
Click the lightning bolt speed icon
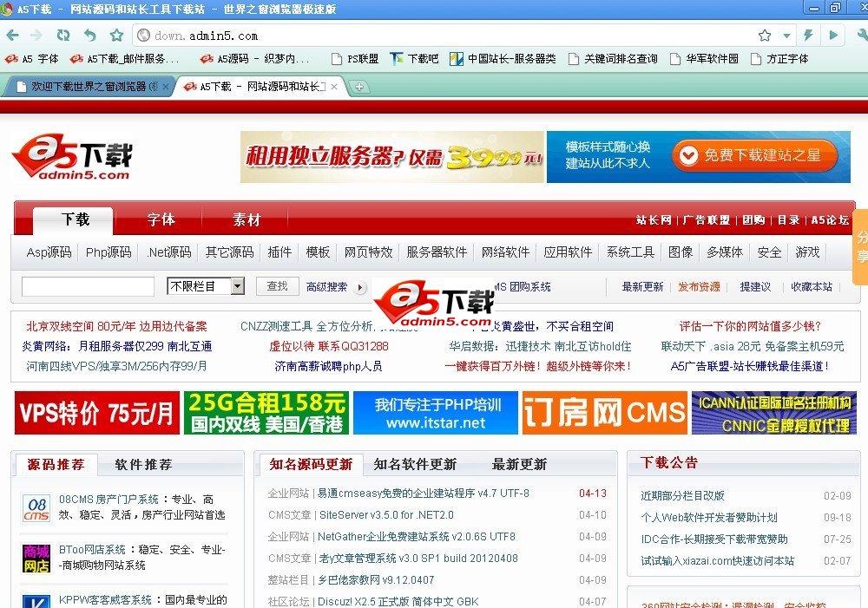(807, 36)
